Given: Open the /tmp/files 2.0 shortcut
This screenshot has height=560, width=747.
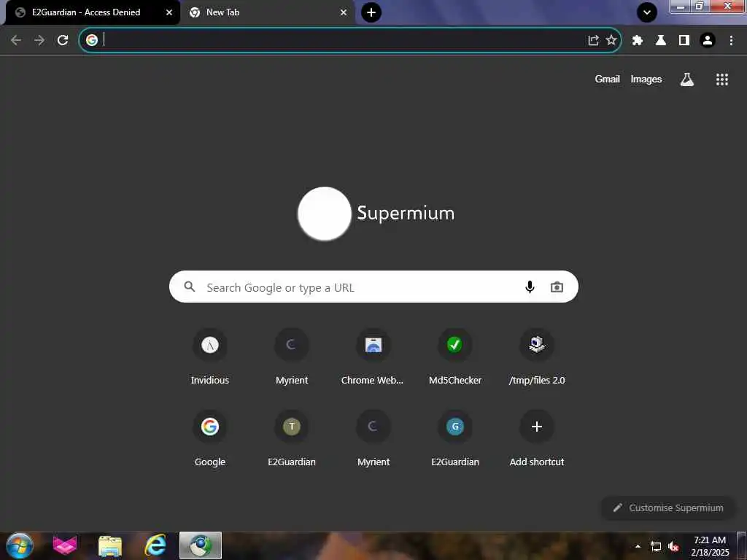Looking at the screenshot, I should tap(537, 357).
